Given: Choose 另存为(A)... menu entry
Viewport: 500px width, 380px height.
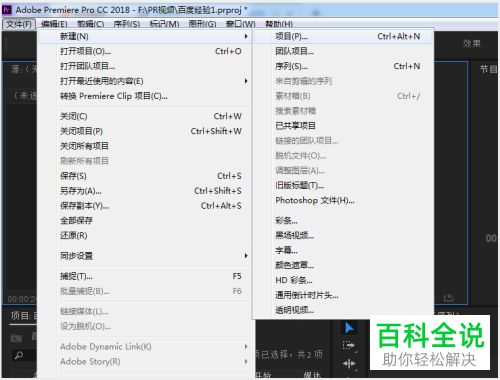Looking at the screenshot, I should pyautogui.click(x=145, y=191).
